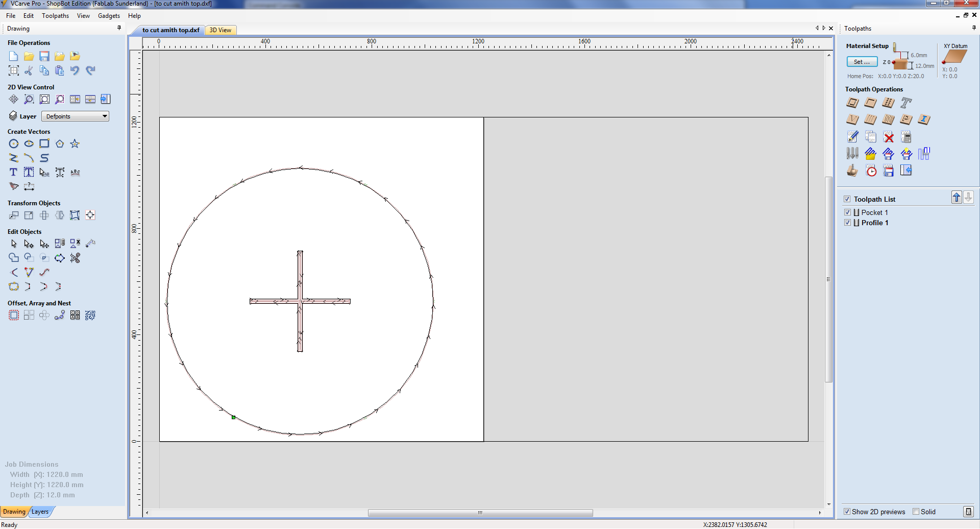
Task: Create a V-Carve toolpath
Action: coord(852,119)
